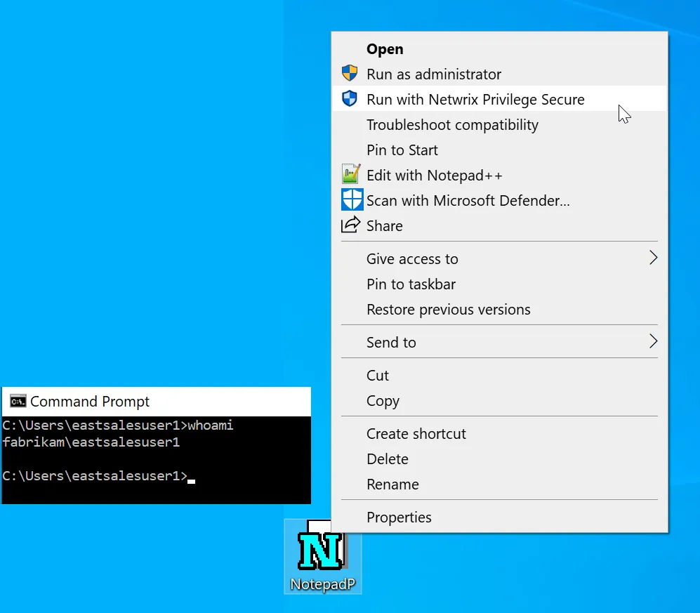
Task: Choose Run with Netwrix Privilege Secure
Action: (500, 99)
